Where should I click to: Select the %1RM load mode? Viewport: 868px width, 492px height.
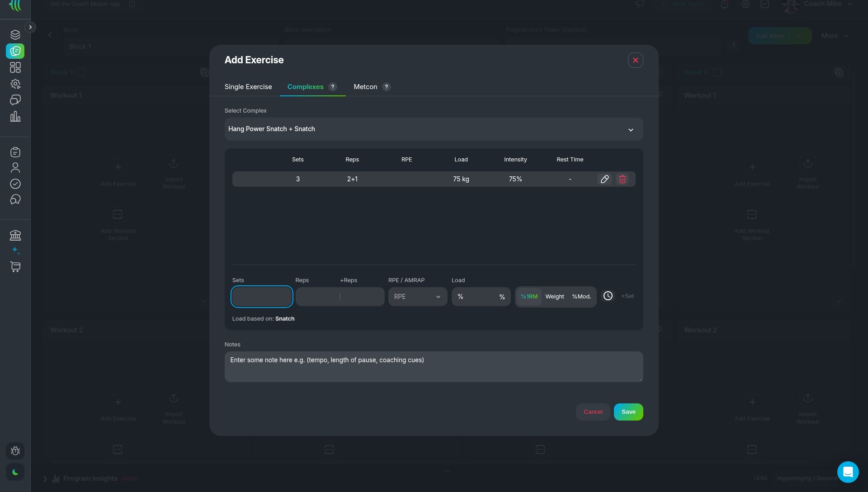[x=529, y=297]
